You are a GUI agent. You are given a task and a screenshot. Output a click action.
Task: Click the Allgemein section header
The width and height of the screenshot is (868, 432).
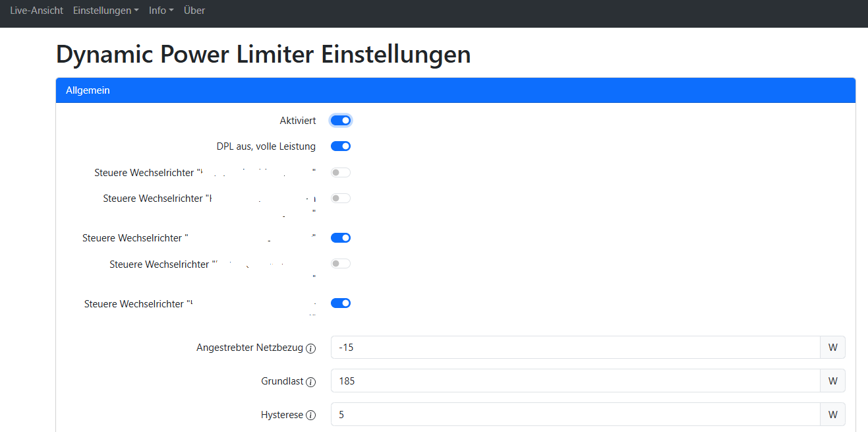pos(455,91)
